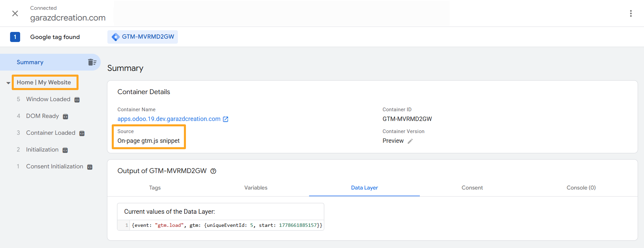Select Summary in the left sidebar
The image size is (644, 248).
tap(50, 62)
